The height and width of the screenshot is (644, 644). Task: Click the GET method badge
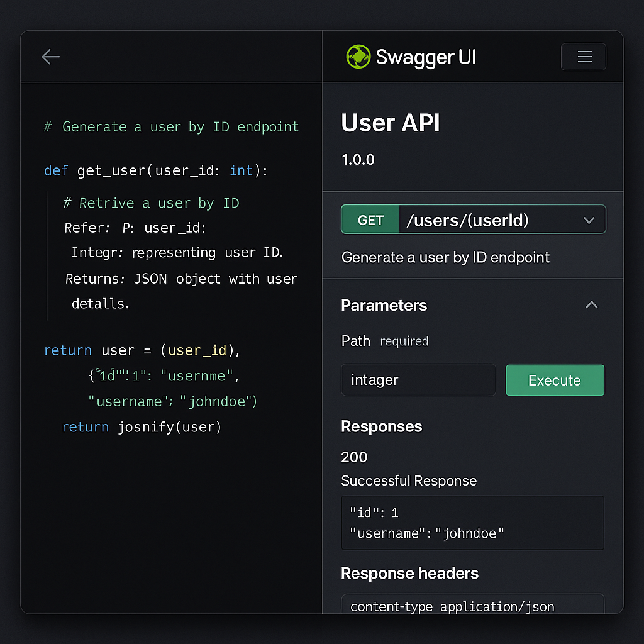coord(370,219)
